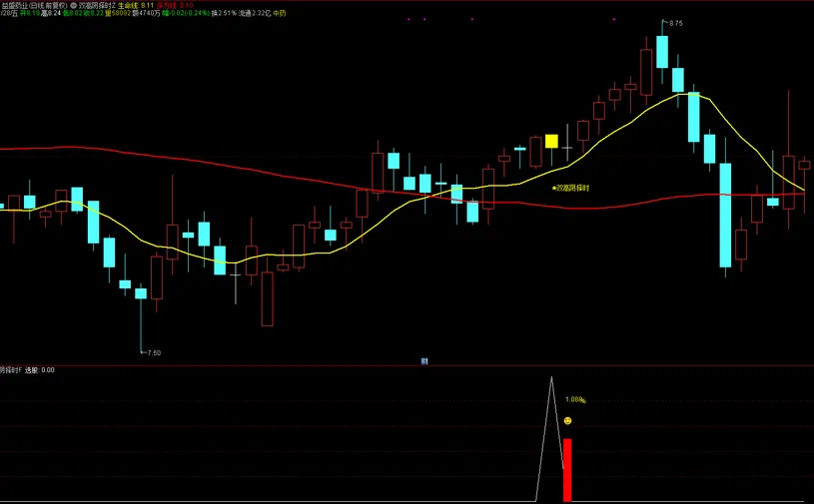Click the 换2.51% turnover value

pyautogui.click(x=224, y=14)
